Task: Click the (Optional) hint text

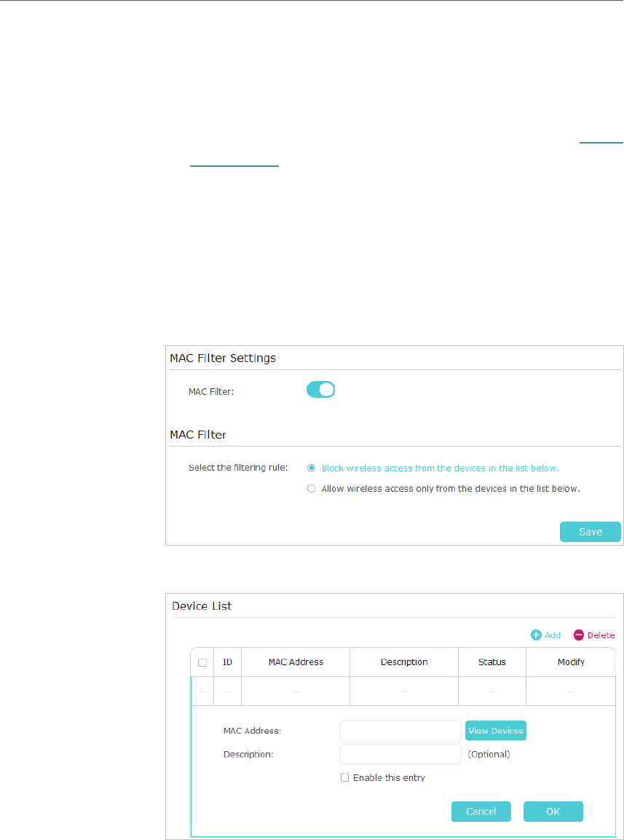Action: click(x=489, y=754)
